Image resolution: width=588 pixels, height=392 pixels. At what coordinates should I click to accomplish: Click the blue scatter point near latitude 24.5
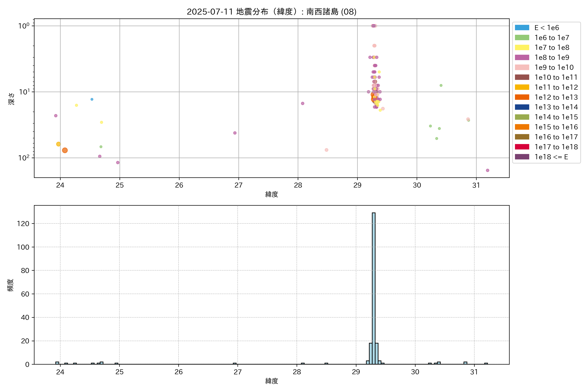92,99
